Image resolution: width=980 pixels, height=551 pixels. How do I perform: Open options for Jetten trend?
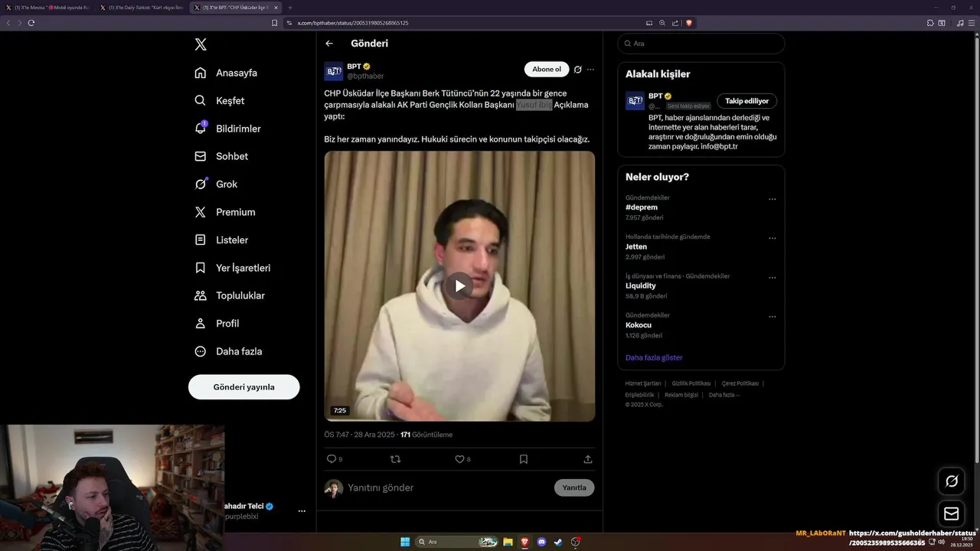pos(772,238)
